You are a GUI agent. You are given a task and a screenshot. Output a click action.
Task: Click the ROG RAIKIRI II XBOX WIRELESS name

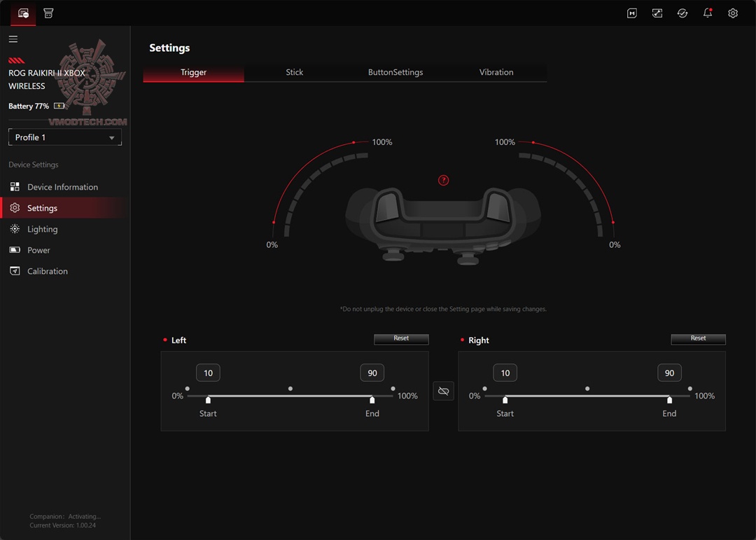(47, 80)
